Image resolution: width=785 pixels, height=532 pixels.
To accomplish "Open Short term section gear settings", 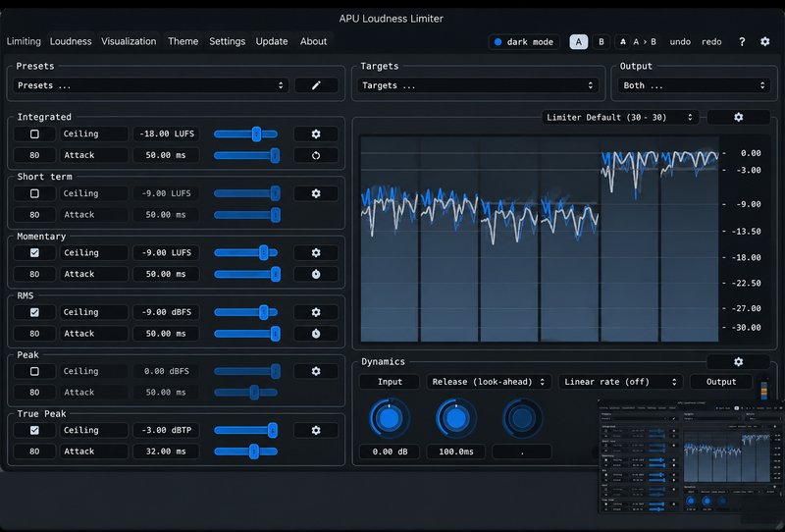I will [316, 193].
